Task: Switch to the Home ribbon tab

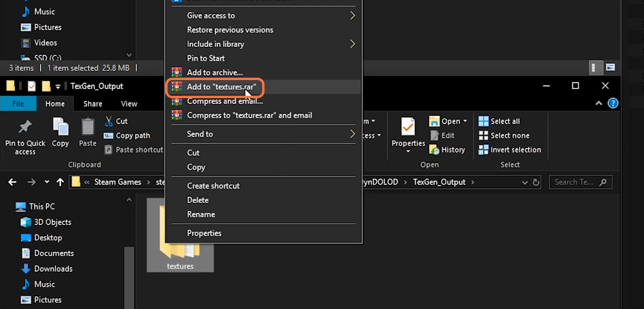Action: tap(55, 104)
